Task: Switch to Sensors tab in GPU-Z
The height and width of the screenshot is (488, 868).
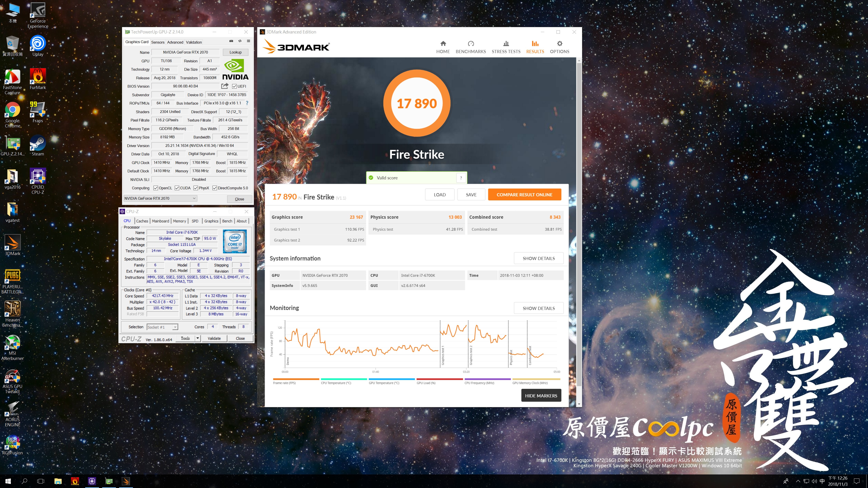Action: click(x=158, y=42)
